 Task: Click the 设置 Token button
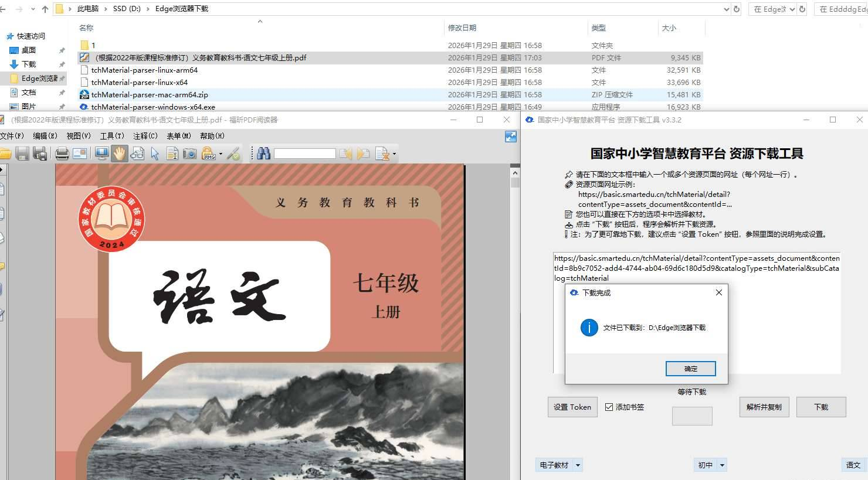[x=572, y=407]
